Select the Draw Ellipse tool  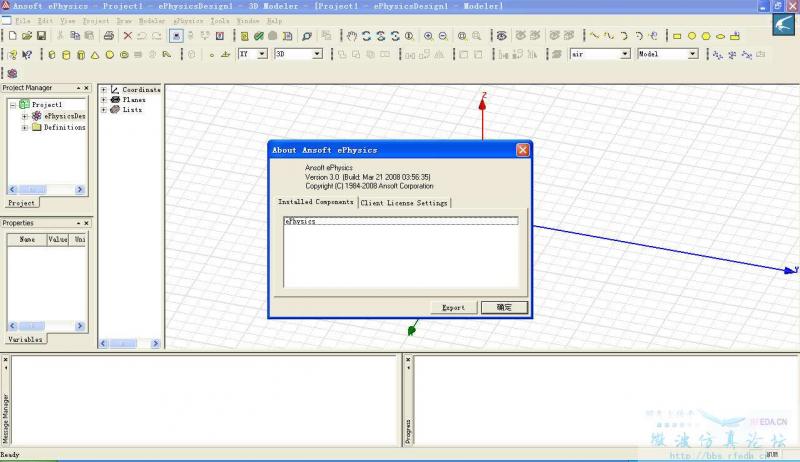[x=720, y=36]
